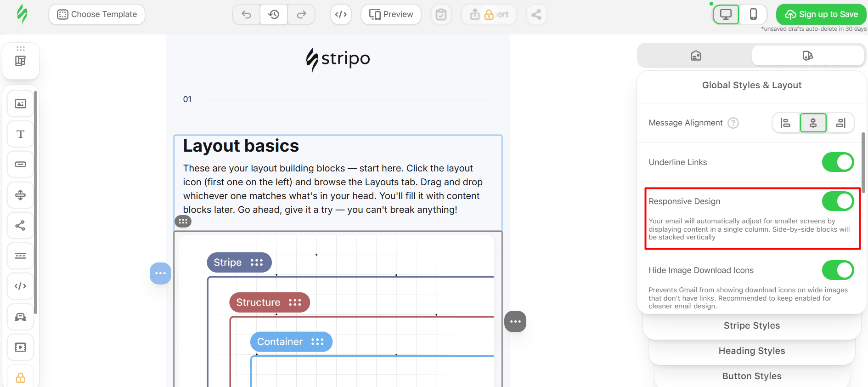
Task: Select the Banner block
Action: pos(20,317)
